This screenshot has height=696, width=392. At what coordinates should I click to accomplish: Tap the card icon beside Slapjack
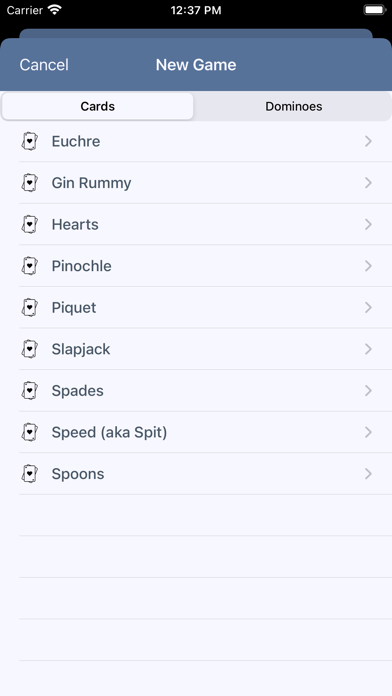29,349
